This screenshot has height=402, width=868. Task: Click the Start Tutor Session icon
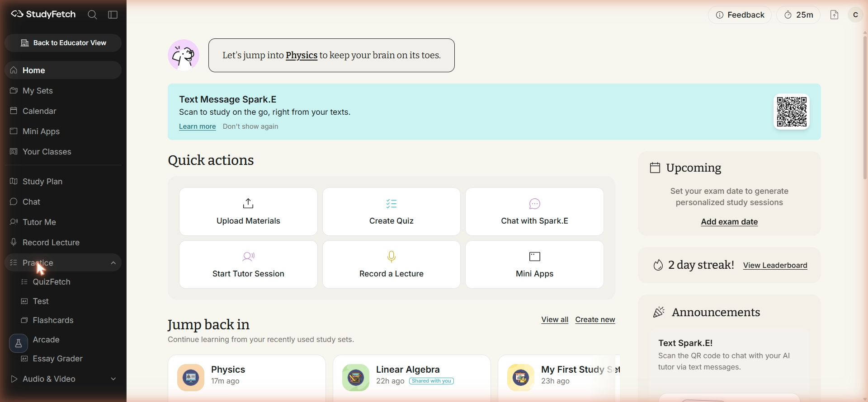(x=248, y=257)
